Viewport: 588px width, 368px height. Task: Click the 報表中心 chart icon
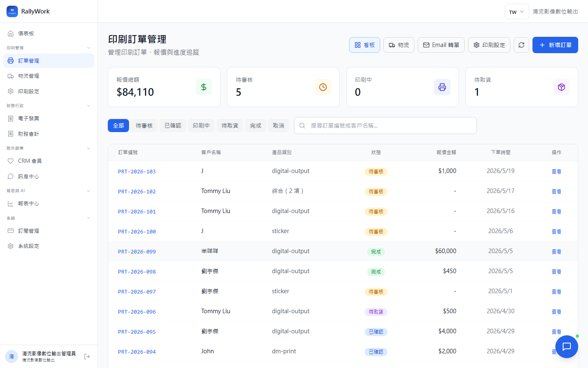point(11,204)
